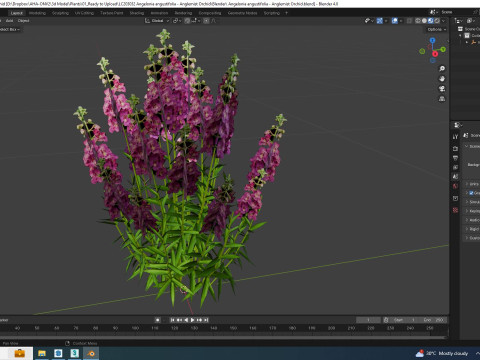Open the Tool properties tab
The image size is (480, 360).
point(455,137)
